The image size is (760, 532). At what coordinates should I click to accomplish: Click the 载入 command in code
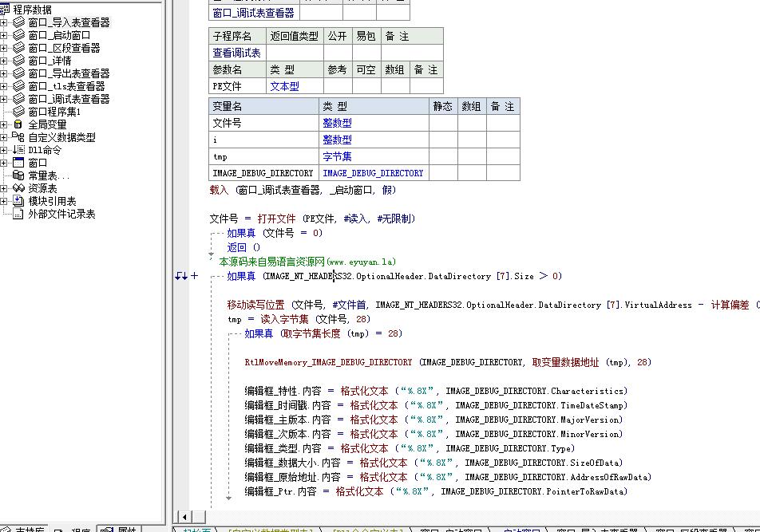[219, 190]
